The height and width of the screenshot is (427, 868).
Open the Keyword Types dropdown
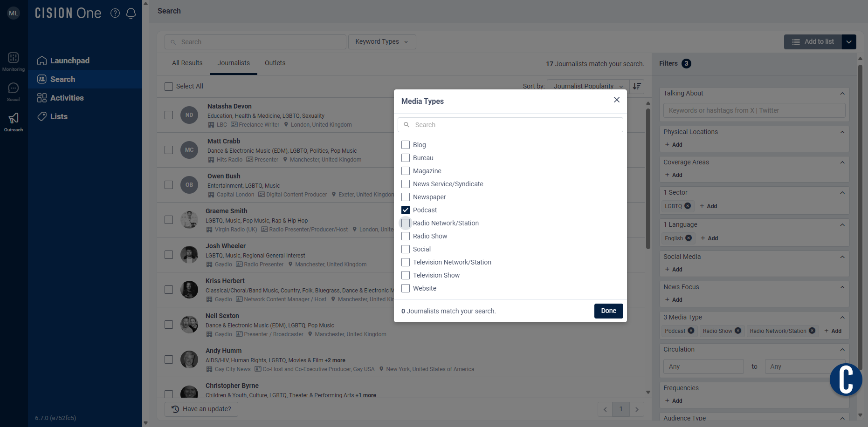382,42
